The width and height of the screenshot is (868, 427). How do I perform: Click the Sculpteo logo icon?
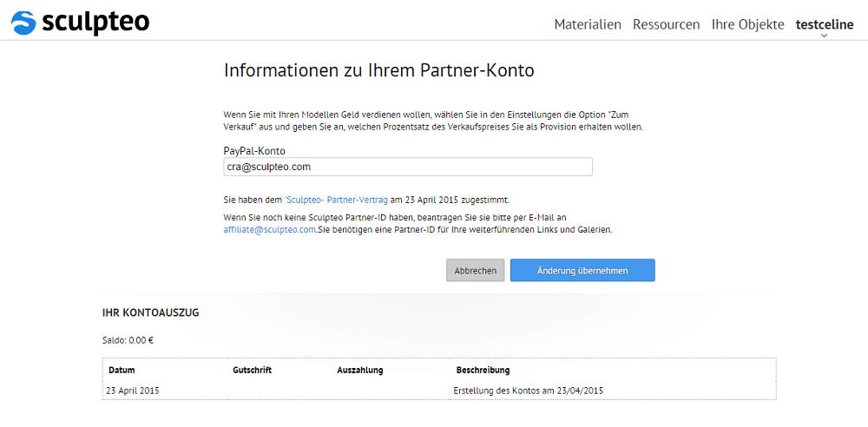pyautogui.click(x=23, y=23)
